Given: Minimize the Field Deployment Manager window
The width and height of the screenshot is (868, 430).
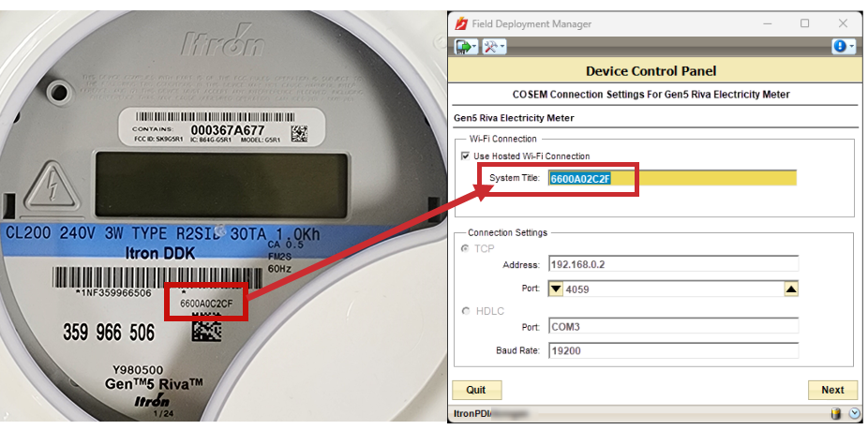Looking at the screenshot, I should pos(767,23).
